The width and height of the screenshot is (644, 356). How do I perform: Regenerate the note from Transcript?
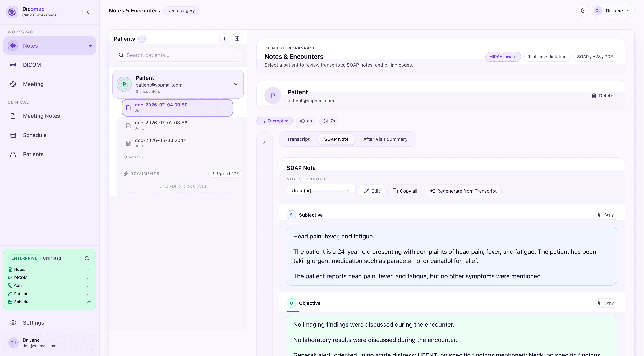[x=463, y=191]
